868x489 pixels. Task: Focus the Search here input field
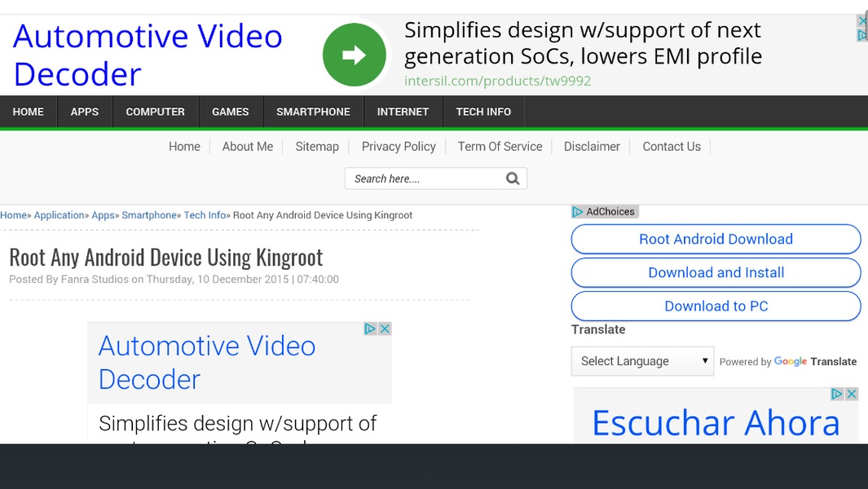coord(425,178)
